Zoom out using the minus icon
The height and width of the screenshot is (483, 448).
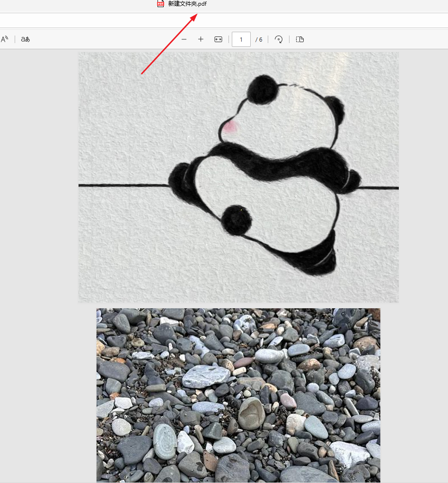(184, 39)
